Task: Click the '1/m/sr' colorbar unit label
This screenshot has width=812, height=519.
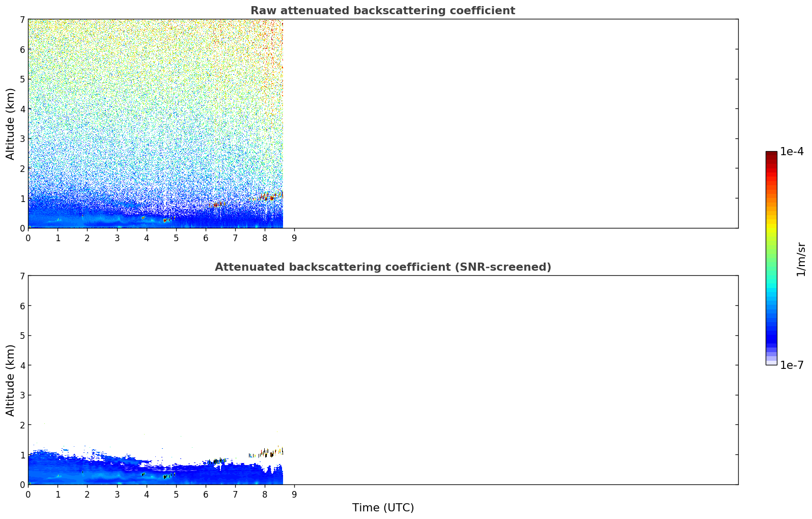Action: (x=801, y=259)
